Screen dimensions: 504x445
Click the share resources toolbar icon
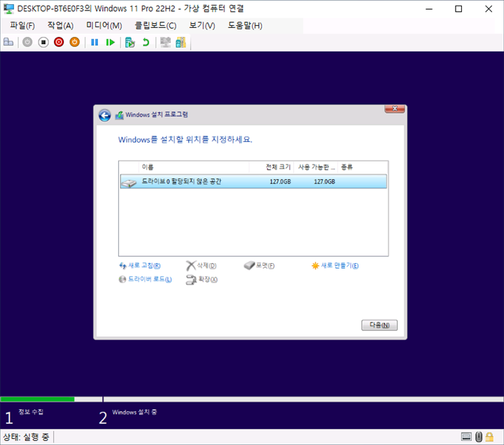point(181,43)
